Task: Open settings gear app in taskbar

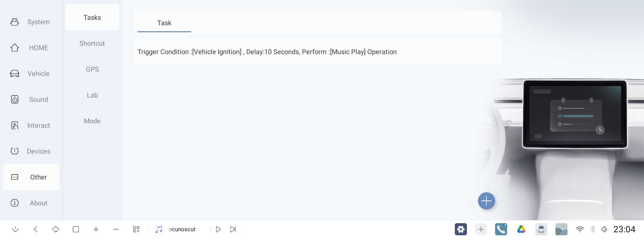Action: tap(461, 229)
